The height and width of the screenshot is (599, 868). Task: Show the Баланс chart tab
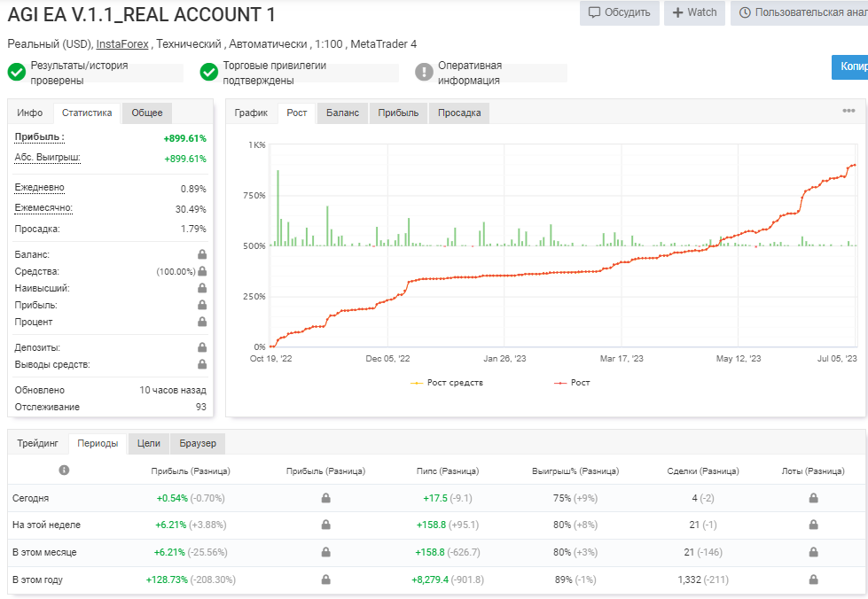tap(342, 113)
